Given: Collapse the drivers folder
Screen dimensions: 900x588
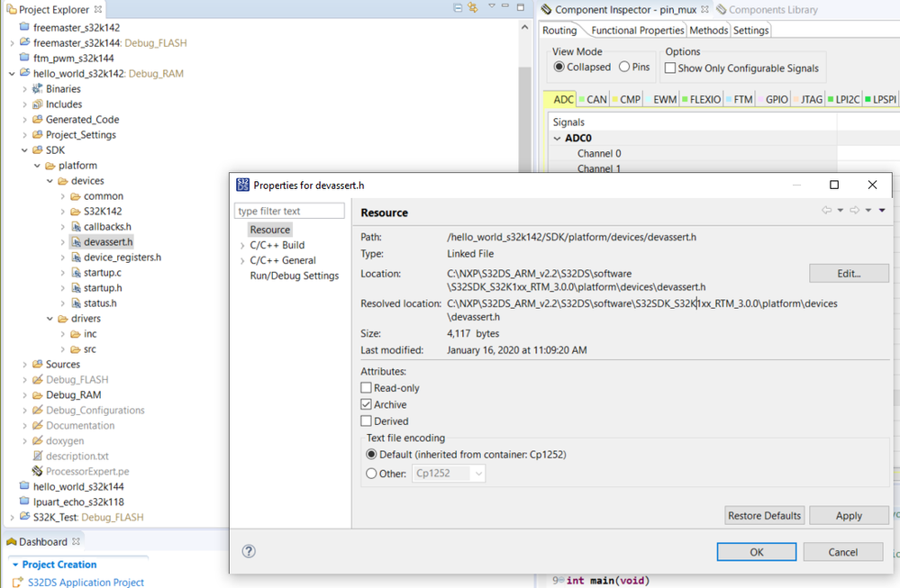Looking at the screenshot, I should tap(50, 319).
